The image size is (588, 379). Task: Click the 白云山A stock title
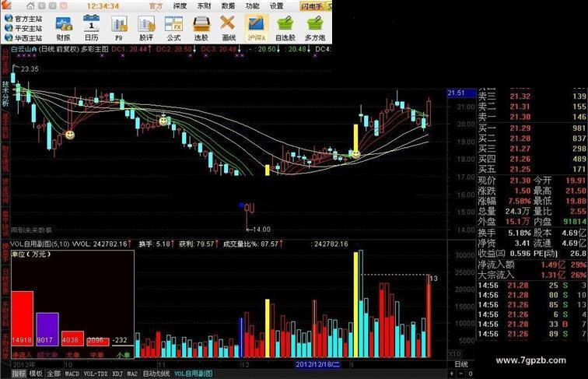[x=24, y=49]
